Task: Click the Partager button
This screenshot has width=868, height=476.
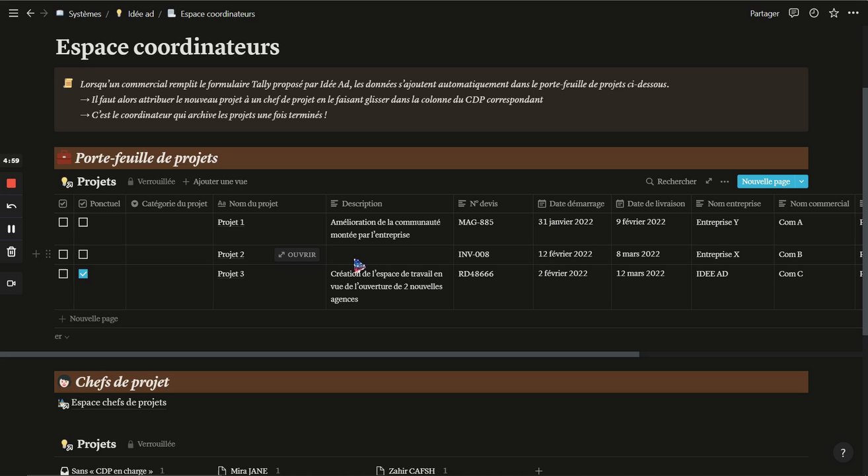Action: pyautogui.click(x=764, y=13)
